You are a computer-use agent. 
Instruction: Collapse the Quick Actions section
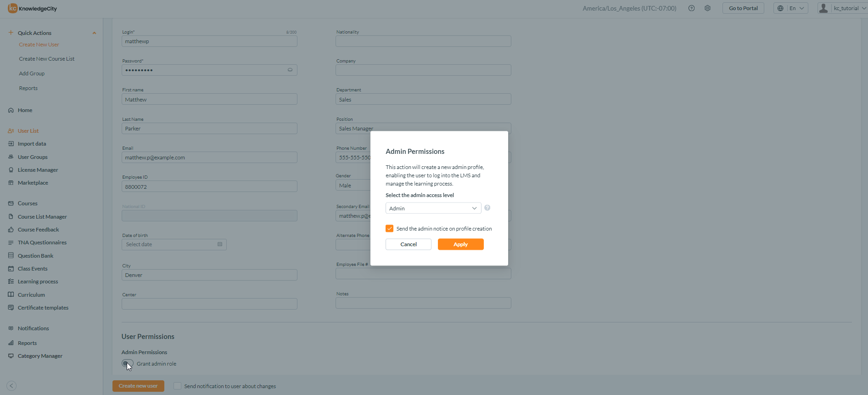[x=94, y=33]
